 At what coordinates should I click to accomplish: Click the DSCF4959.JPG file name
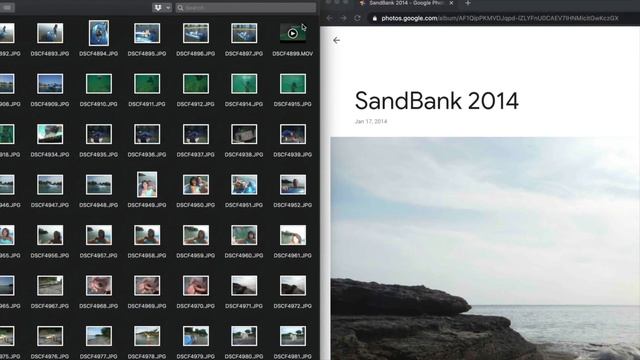[196, 256]
